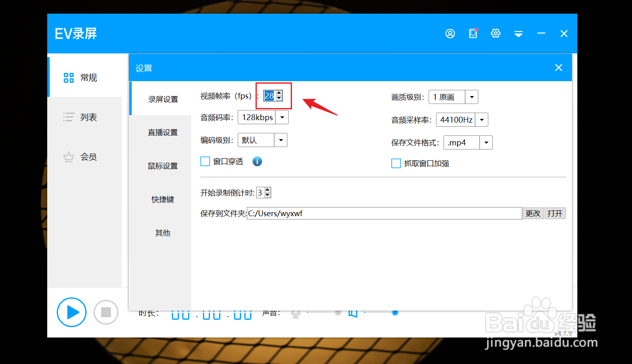Click the 打开 button to open folder
632x364 pixels.
click(555, 213)
